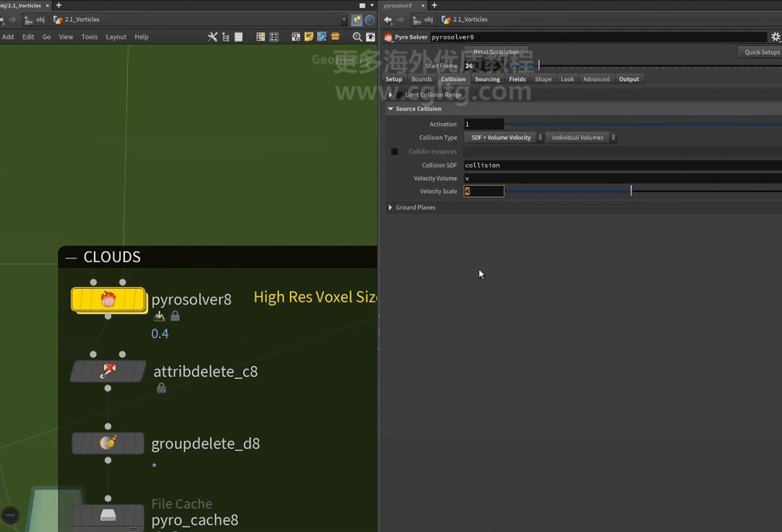The width and height of the screenshot is (782, 532).
Task: Open the pyrosolver8 parameter gear menu
Action: (x=776, y=37)
